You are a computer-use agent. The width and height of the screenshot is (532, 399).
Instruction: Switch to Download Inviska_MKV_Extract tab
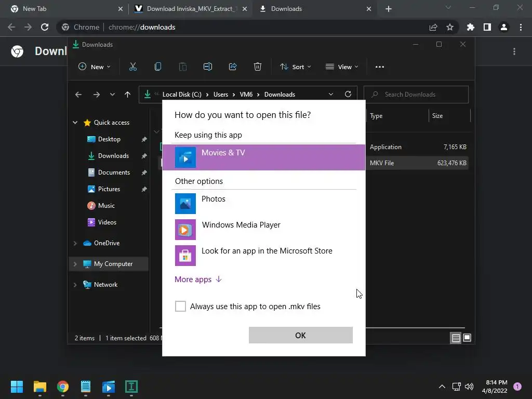pos(191,9)
